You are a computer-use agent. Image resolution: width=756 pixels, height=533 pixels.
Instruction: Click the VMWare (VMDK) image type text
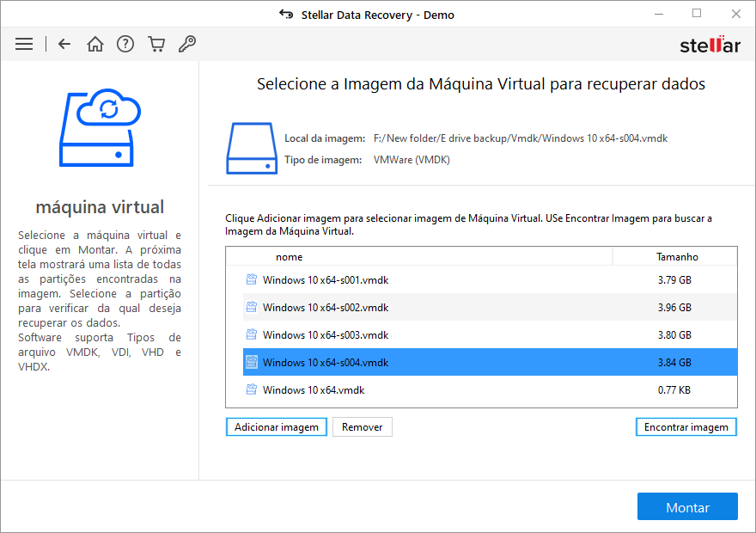[412, 160]
